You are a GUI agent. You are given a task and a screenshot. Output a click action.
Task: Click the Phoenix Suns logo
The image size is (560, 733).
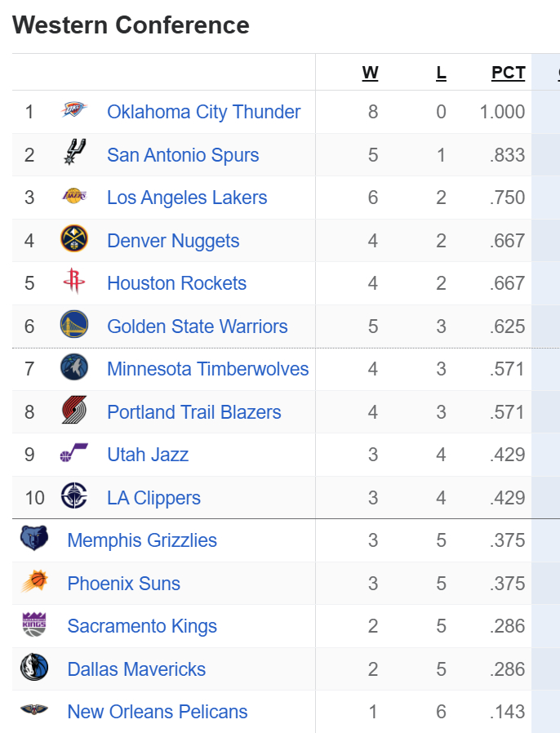tap(34, 583)
